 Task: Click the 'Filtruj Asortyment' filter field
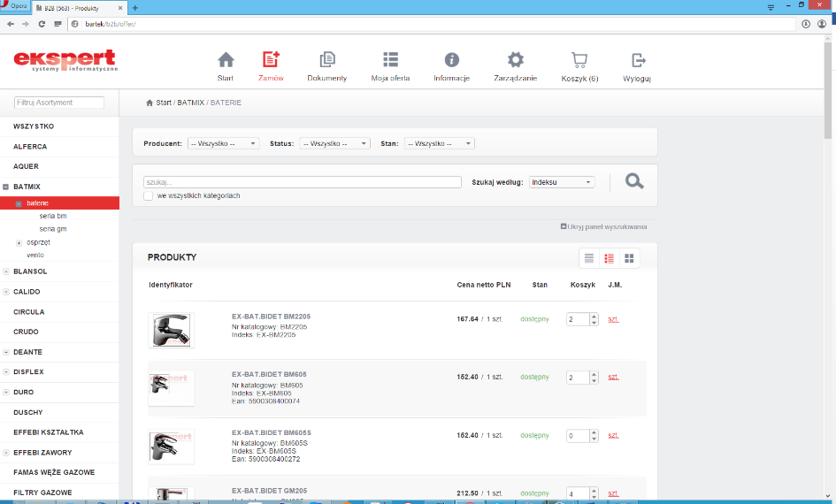point(59,103)
